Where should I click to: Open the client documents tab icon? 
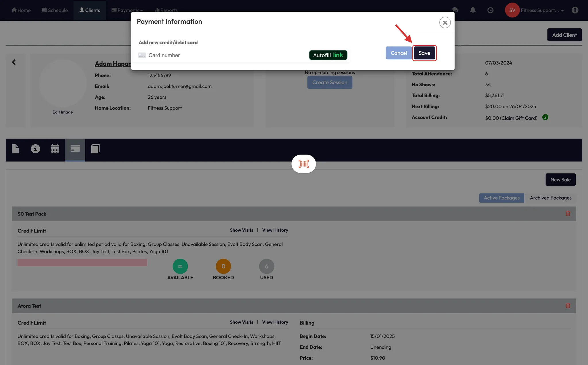(15, 149)
